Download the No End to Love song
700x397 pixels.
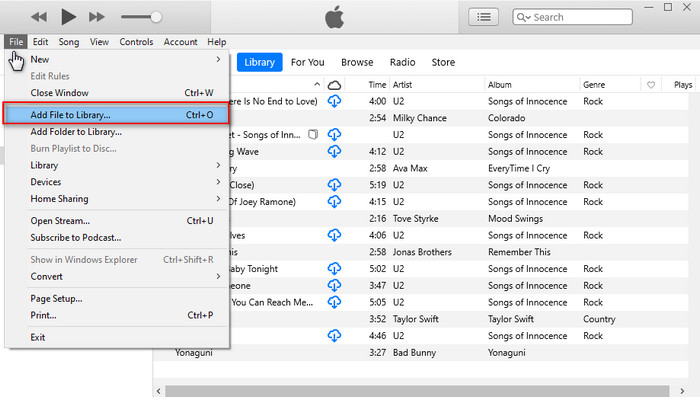tap(334, 101)
